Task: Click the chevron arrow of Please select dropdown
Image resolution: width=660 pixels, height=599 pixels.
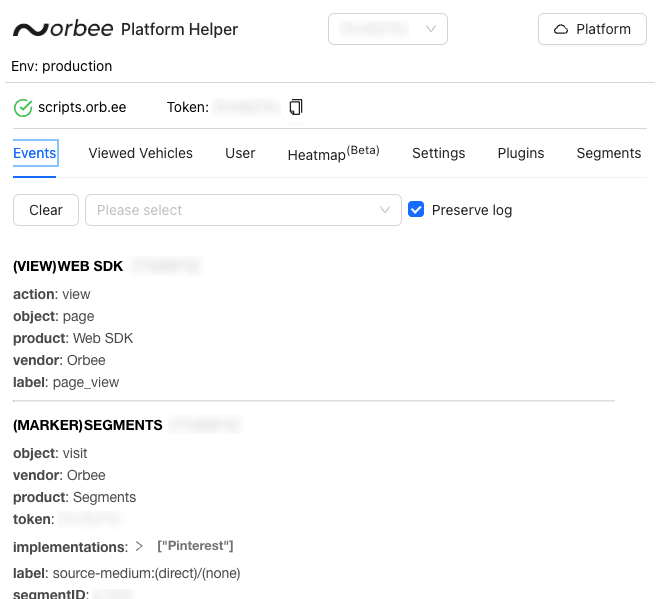Action: coord(385,210)
